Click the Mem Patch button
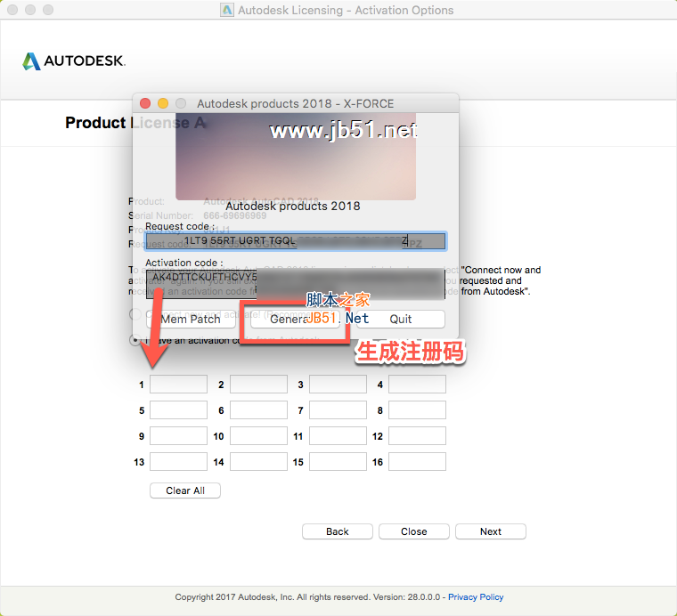The height and width of the screenshot is (616, 677). [x=191, y=320]
